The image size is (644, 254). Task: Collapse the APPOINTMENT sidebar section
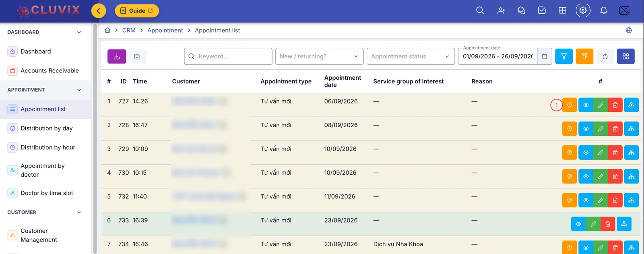pos(79,90)
